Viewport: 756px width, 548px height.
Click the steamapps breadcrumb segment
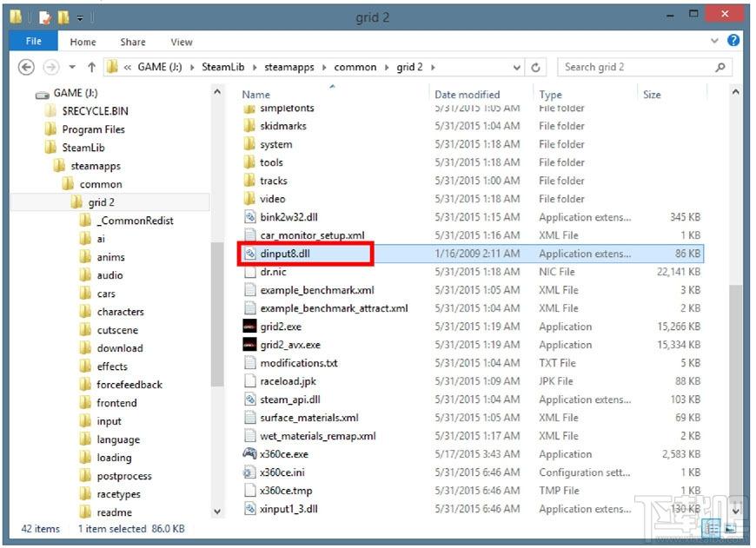[x=288, y=67]
